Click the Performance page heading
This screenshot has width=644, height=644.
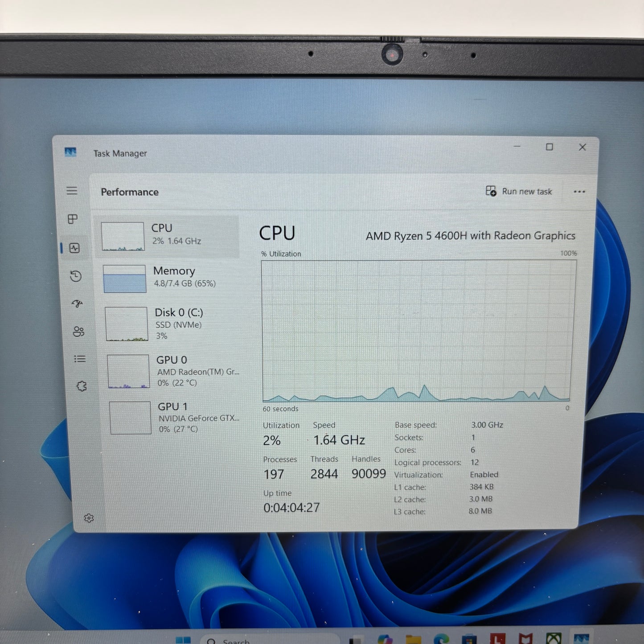tap(130, 192)
